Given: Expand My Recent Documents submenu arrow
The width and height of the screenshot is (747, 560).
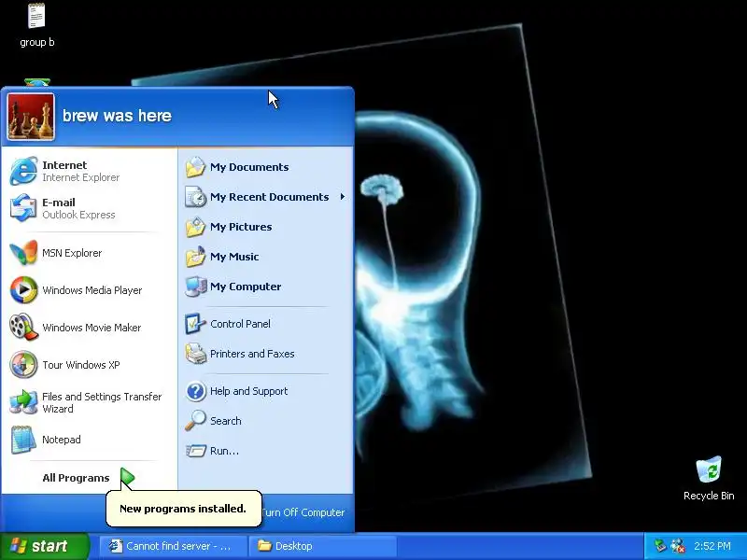Looking at the screenshot, I should pos(342,197).
